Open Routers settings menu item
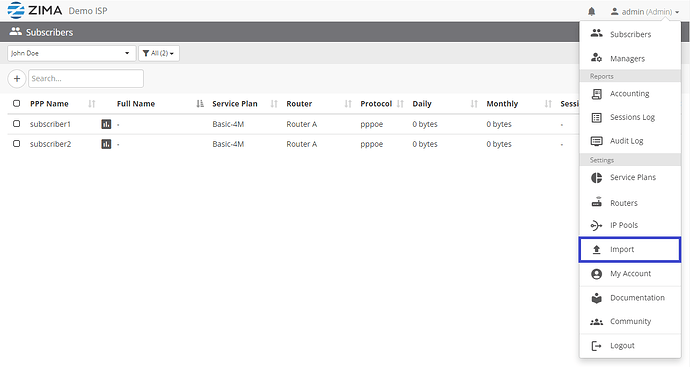The image size is (690, 367). tap(630, 202)
